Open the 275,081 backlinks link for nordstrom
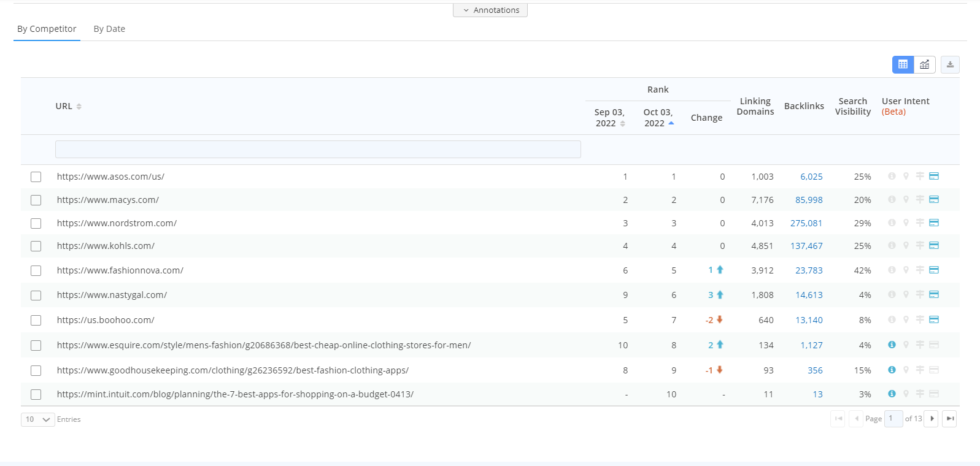Screen dimensions: 980x466 (x=806, y=223)
